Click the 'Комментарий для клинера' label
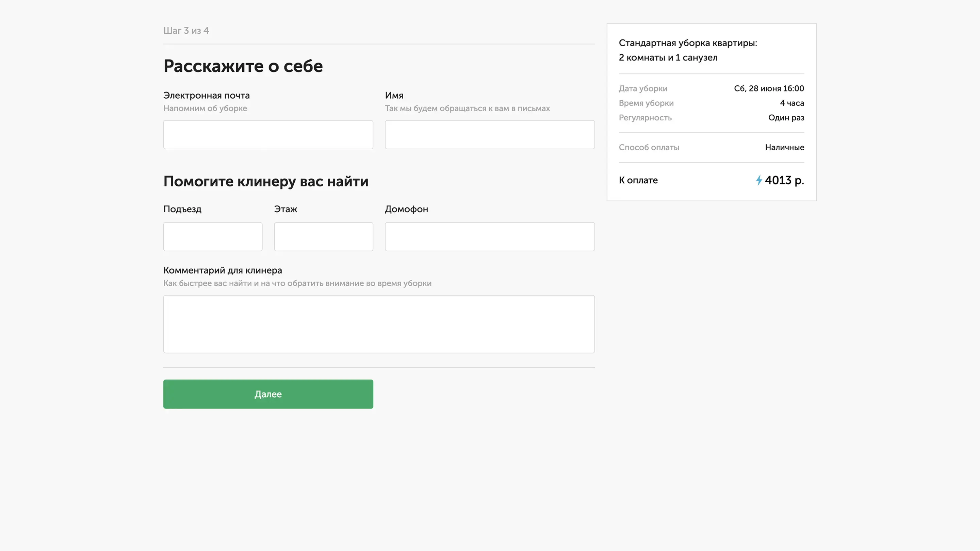 [223, 270]
